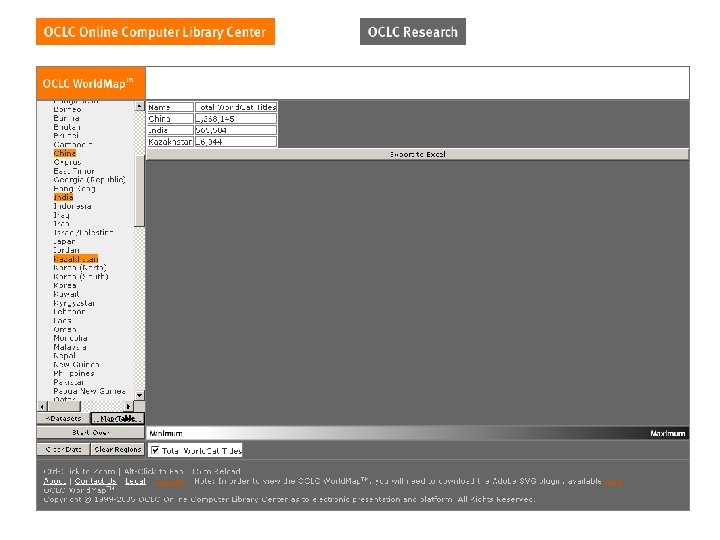Image resolution: width=720 pixels, height=540 pixels.
Task: Click the Datasets button
Action: click(63, 418)
